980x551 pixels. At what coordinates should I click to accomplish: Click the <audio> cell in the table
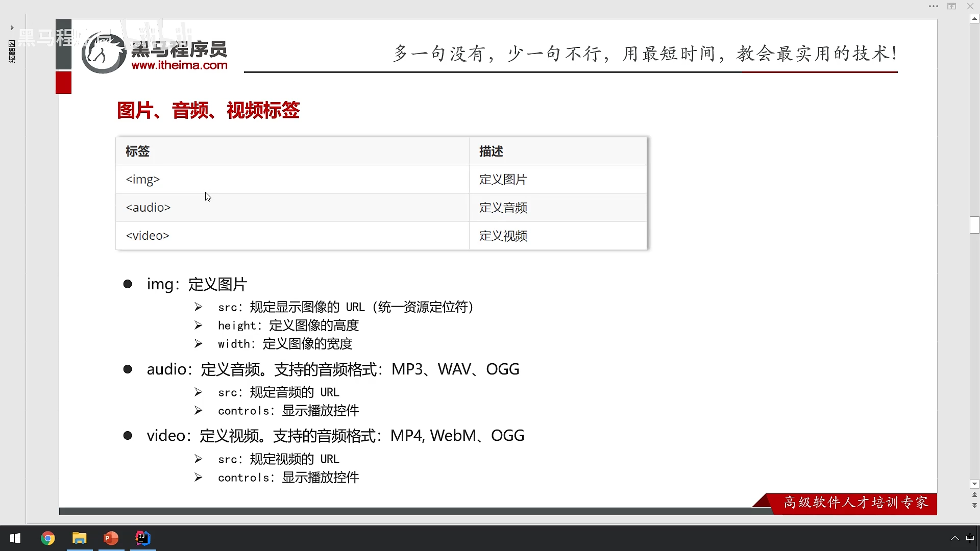148,208
